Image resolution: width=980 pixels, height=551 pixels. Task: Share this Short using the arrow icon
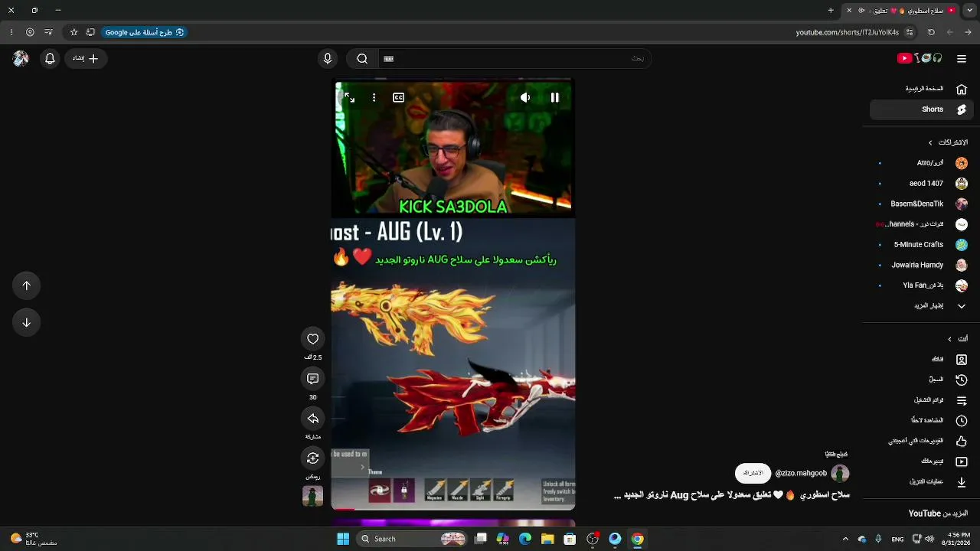coord(313,419)
